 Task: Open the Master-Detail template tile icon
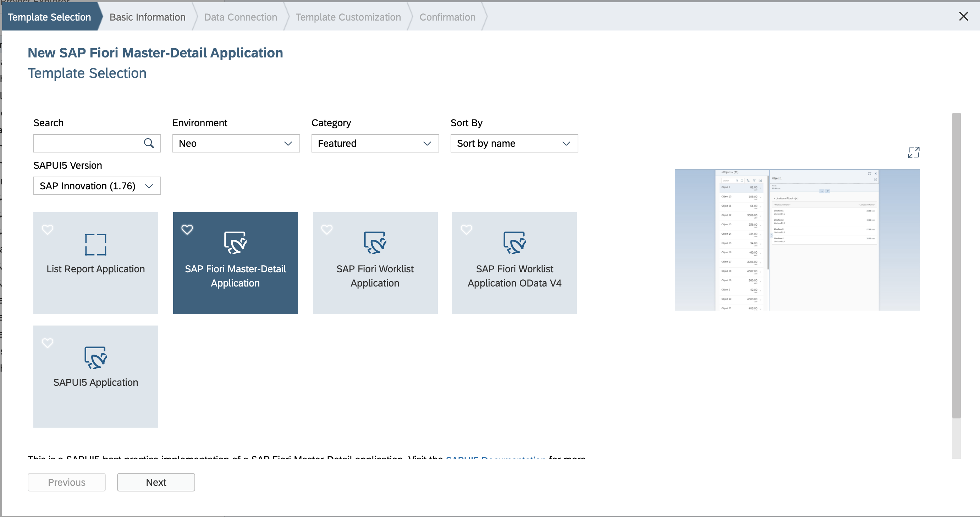click(235, 243)
